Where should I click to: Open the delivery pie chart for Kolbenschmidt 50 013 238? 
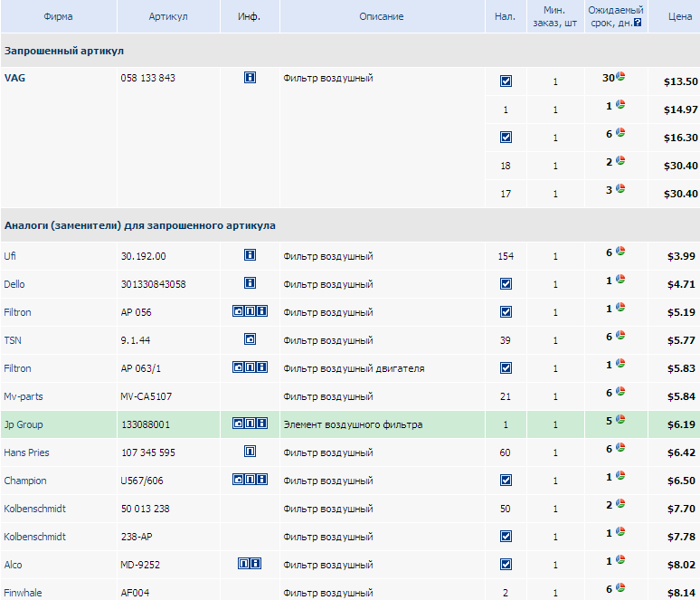pos(620,503)
